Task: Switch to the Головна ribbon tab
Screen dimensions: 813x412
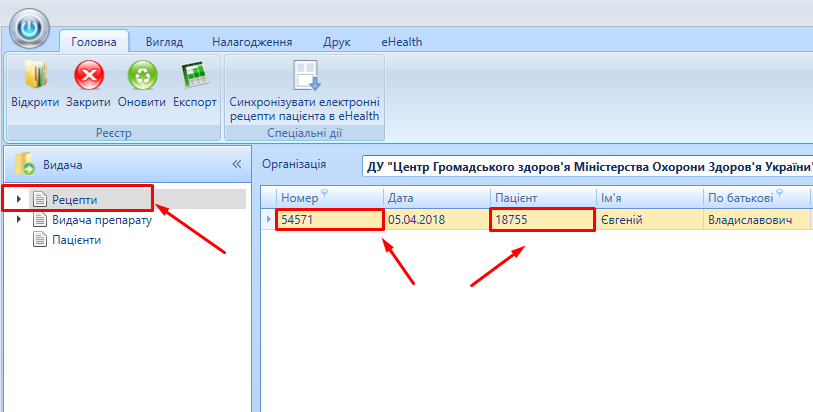Action: tap(94, 42)
